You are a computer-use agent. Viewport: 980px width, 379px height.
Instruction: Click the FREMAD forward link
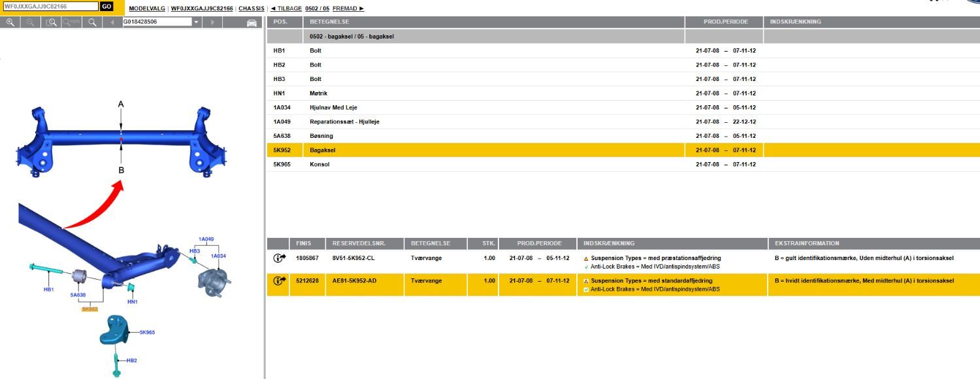click(348, 8)
